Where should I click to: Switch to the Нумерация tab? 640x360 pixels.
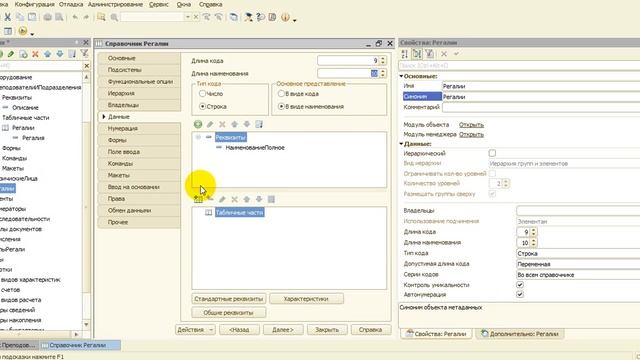pos(139,129)
